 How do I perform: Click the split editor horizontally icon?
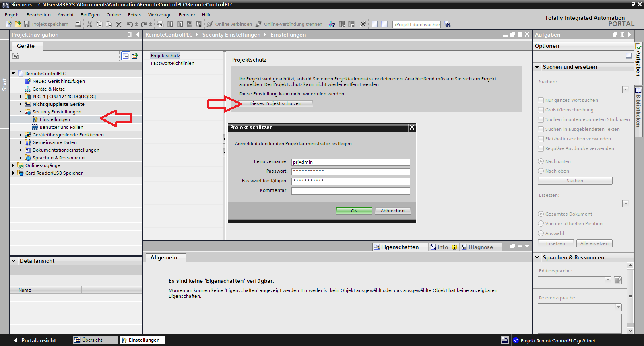click(x=374, y=24)
